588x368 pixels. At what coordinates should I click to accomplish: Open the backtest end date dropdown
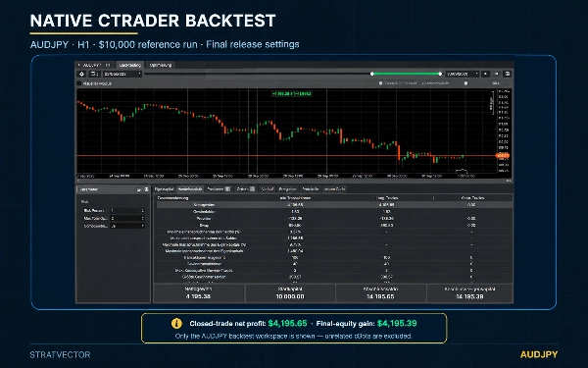coord(462,74)
